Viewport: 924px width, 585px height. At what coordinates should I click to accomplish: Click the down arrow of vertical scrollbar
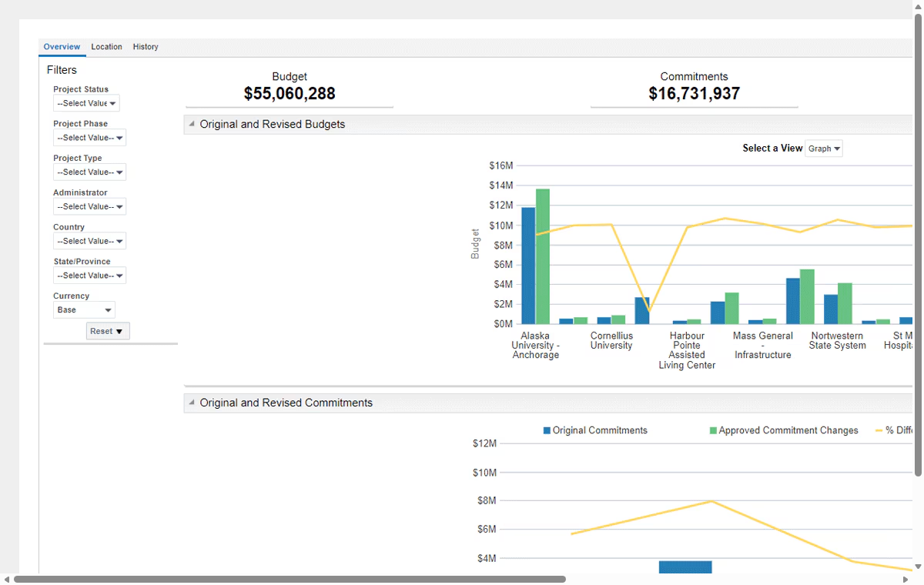click(x=918, y=567)
